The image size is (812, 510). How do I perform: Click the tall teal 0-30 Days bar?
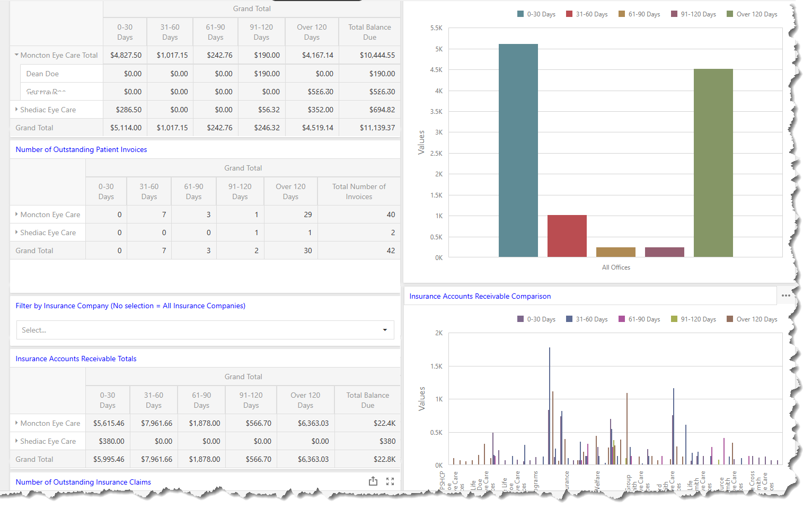click(x=518, y=150)
